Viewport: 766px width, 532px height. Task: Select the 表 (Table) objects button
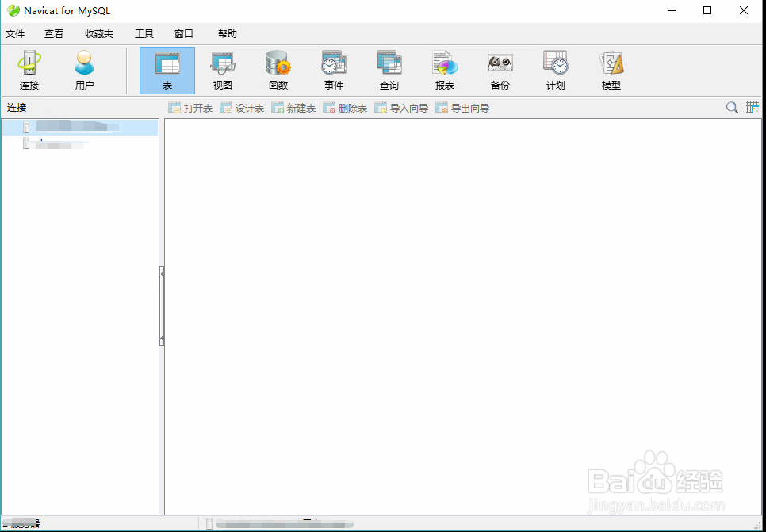[167, 71]
